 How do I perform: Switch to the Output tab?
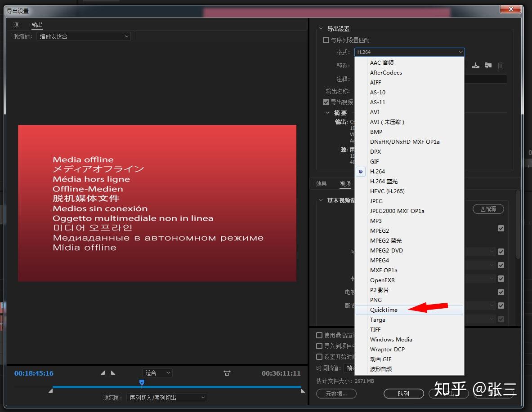point(37,25)
